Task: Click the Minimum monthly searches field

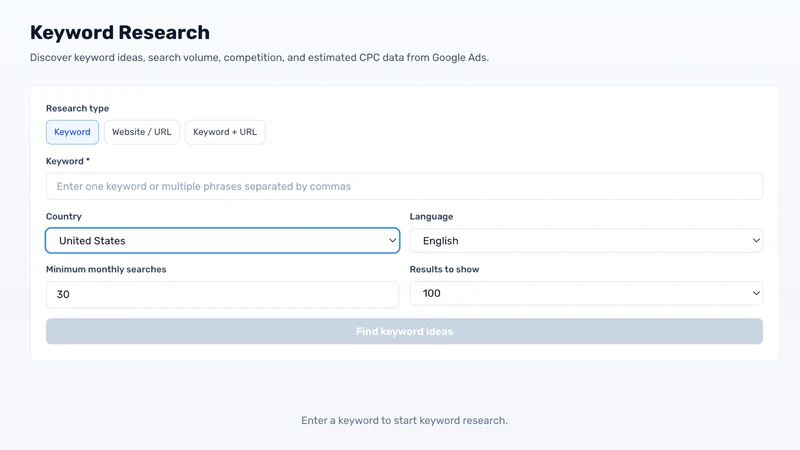Action: [x=222, y=294]
